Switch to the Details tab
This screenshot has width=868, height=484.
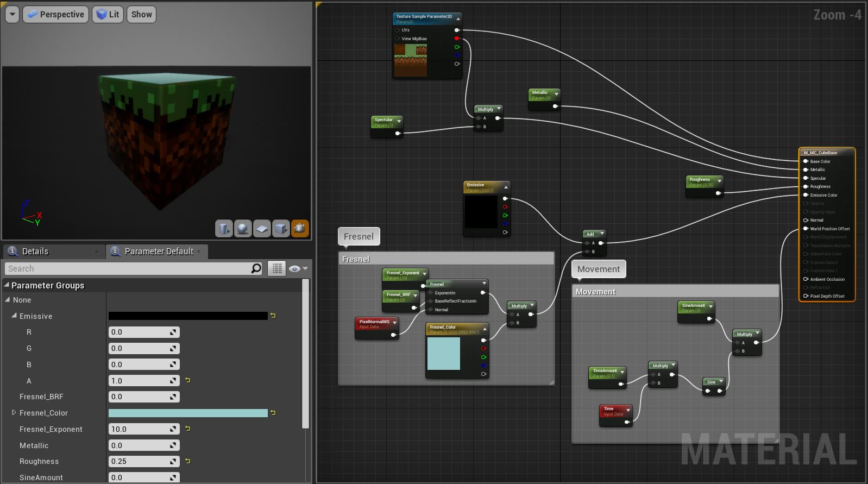[35, 251]
